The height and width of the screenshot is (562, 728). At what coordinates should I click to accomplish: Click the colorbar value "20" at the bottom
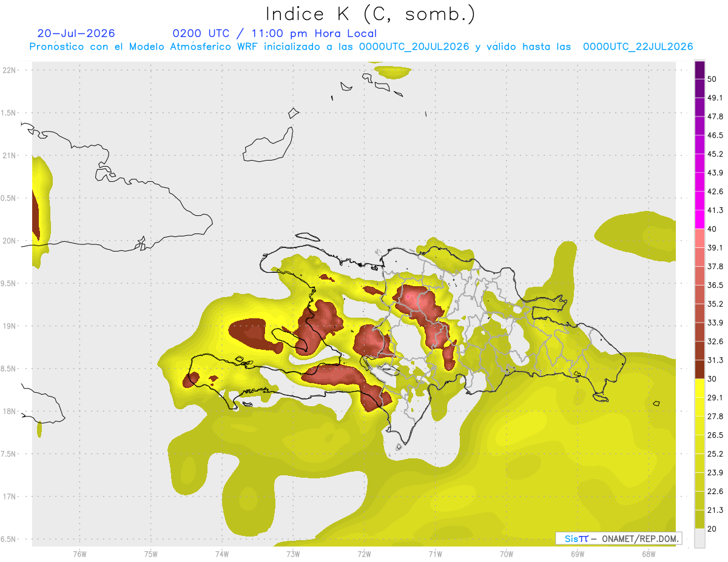[712, 529]
